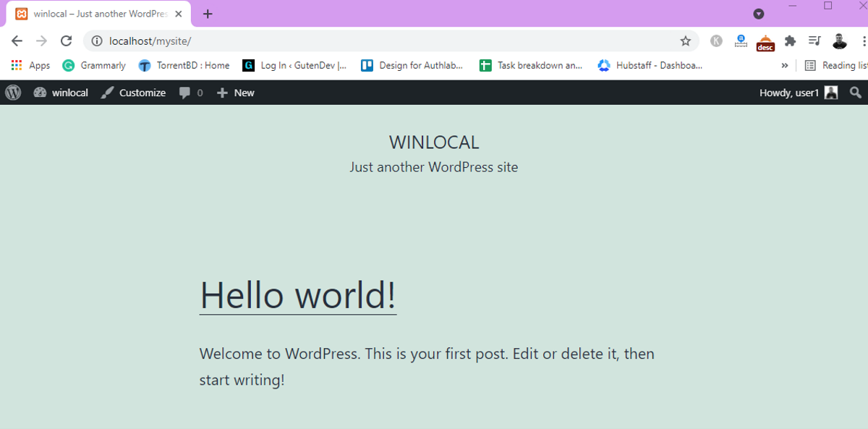
Task: Switch to the winlocal browser tab
Action: pos(94,13)
